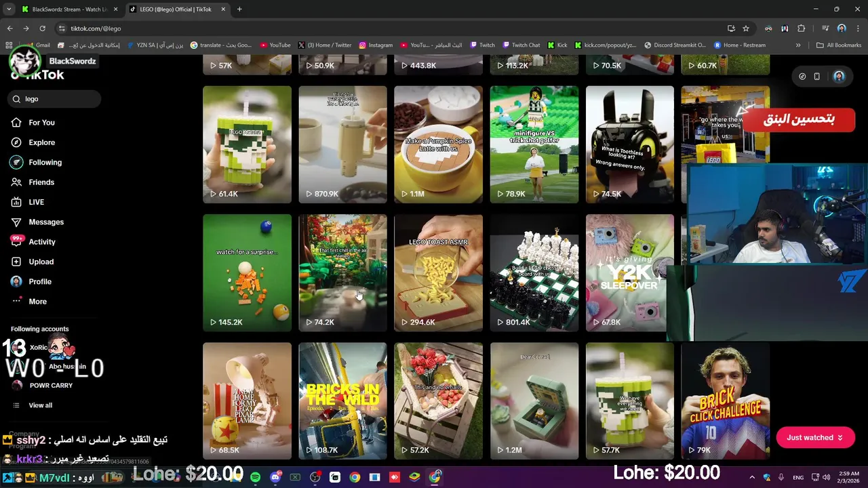Open the minifigure VS trick shot golfer video
868x488 pixels.
tap(534, 144)
